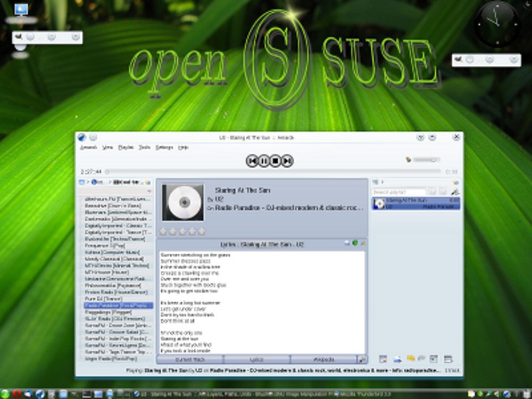Select Bassdrive [Drum 'n Bass] stream
This screenshot has width=532, height=399.
113,205
